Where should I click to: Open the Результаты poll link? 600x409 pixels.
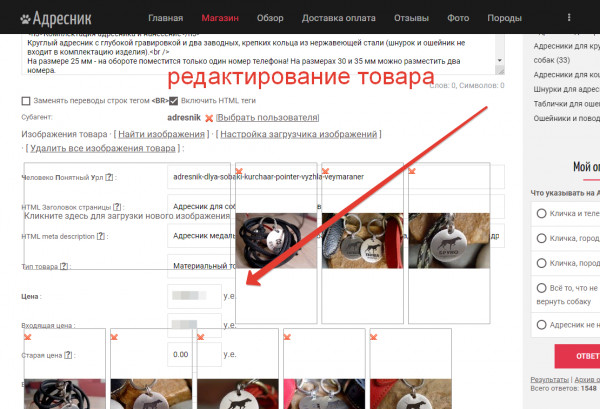[x=549, y=380]
